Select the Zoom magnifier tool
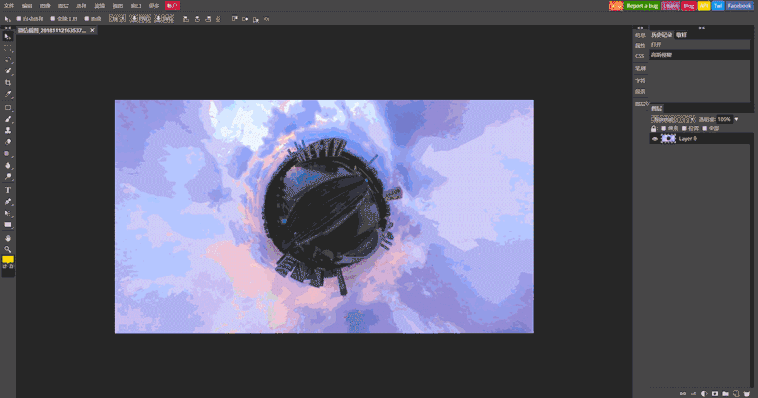 8,250
